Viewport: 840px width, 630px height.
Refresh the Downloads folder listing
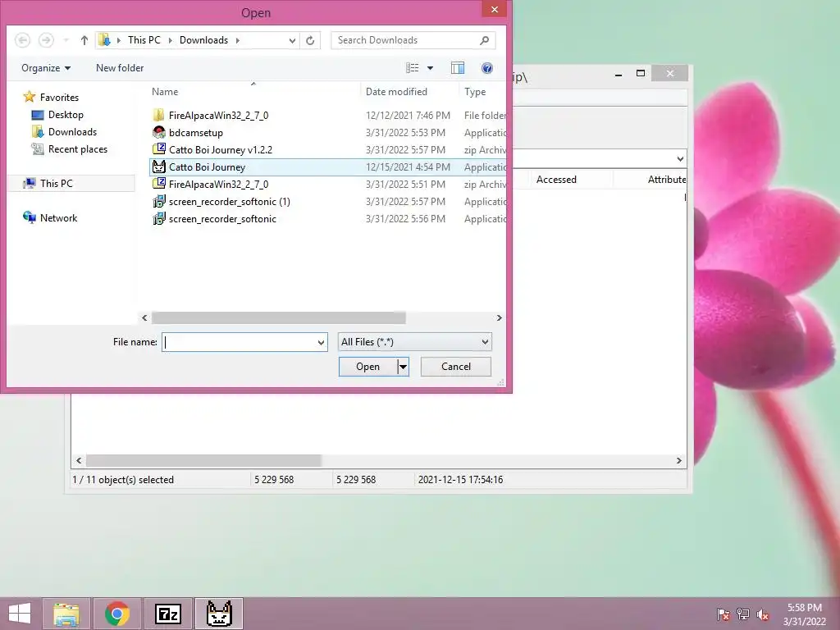click(309, 40)
